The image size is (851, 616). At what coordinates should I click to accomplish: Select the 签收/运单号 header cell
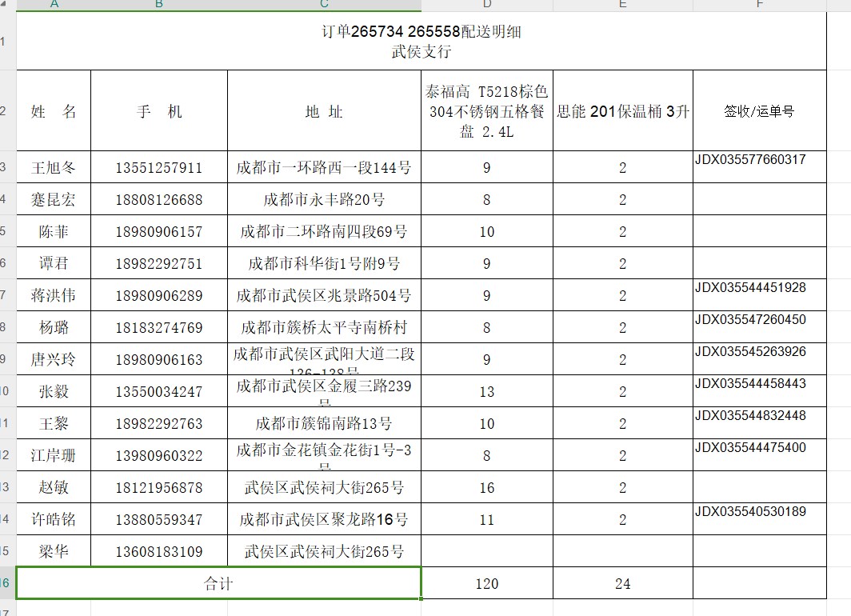[x=759, y=110]
